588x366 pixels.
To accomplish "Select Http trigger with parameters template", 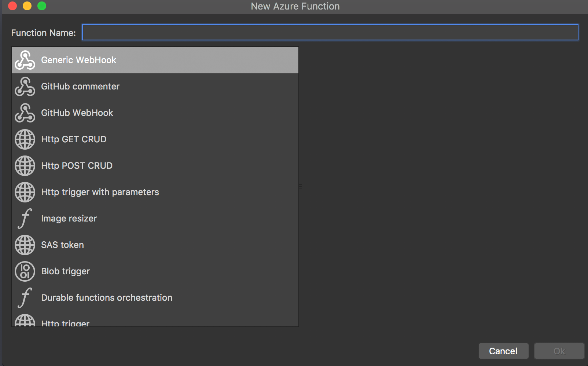I will click(155, 192).
